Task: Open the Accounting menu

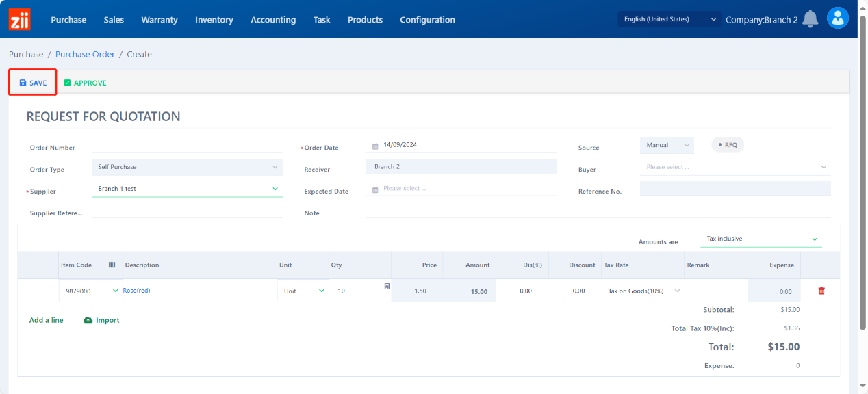Action: point(273,20)
